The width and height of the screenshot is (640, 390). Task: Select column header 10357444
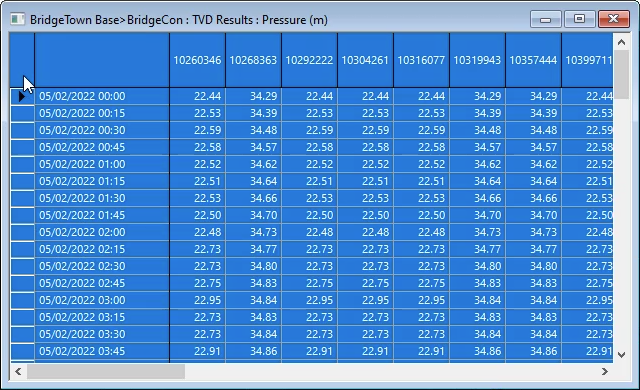[x=533, y=60]
